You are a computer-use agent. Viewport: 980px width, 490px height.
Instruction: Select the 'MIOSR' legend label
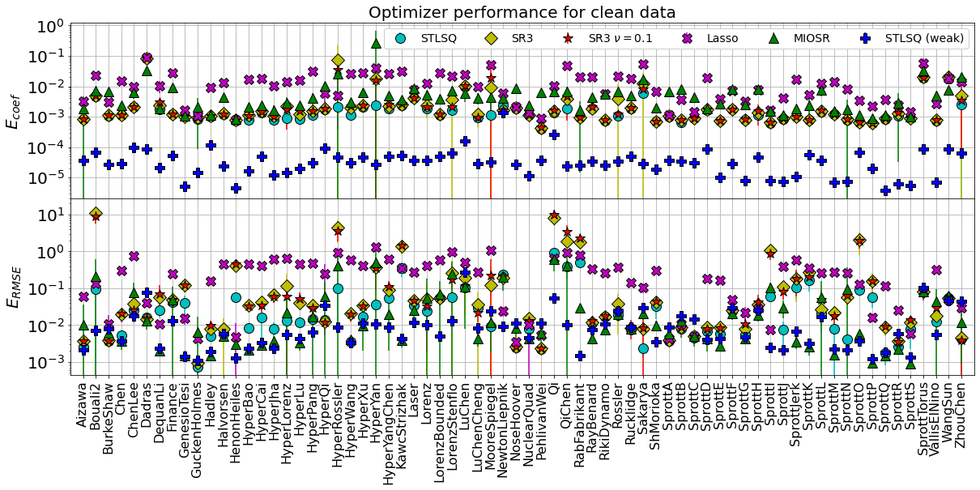pyautogui.click(x=813, y=38)
